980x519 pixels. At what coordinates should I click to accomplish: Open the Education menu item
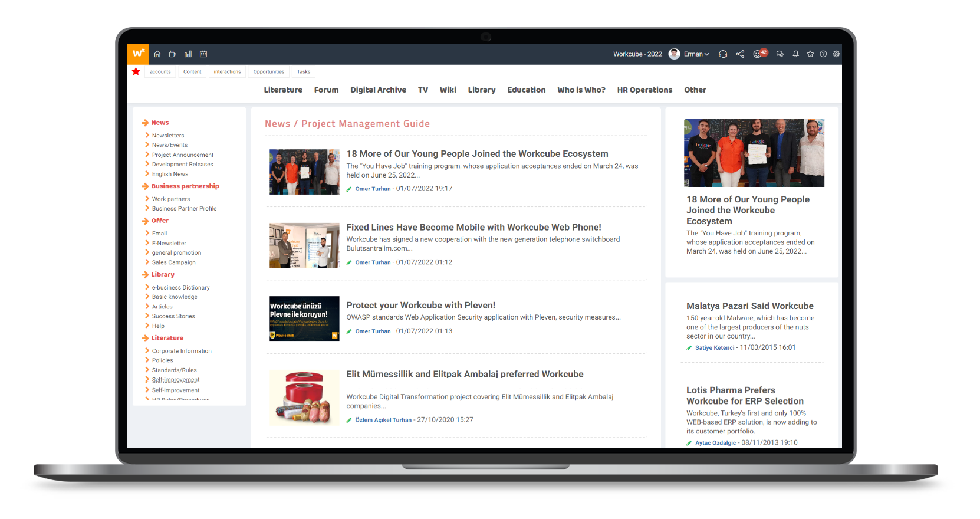pyautogui.click(x=526, y=90)
